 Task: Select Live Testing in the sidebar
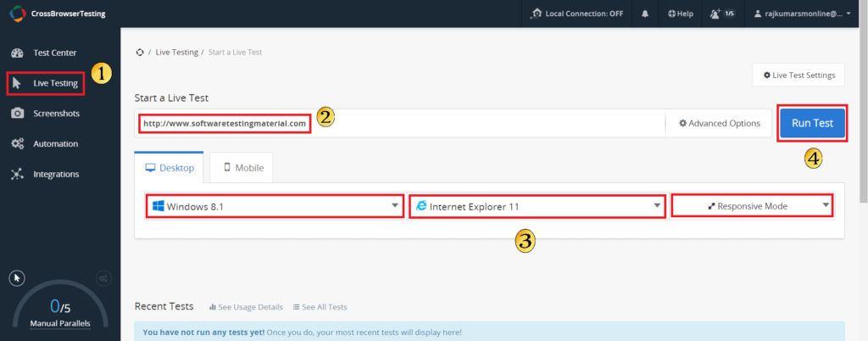pyautogui.click(x=54, y=83)
